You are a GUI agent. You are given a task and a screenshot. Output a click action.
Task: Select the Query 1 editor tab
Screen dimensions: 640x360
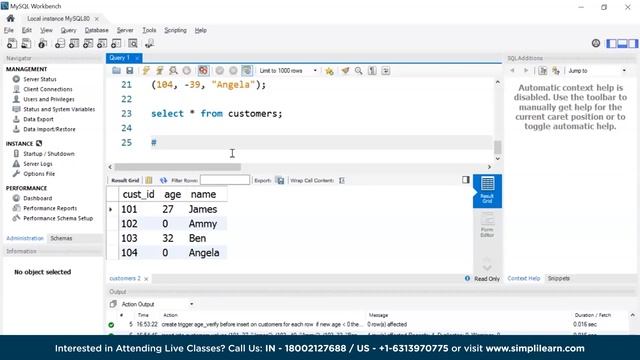point(120,58)
